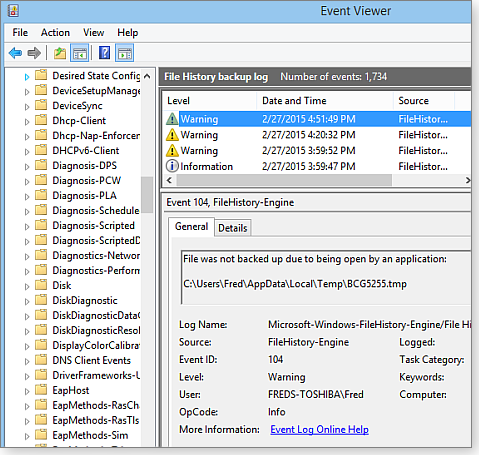
Task: Toggle the Show/Hide Console Tree icon
Action: (x=80, y=53)
